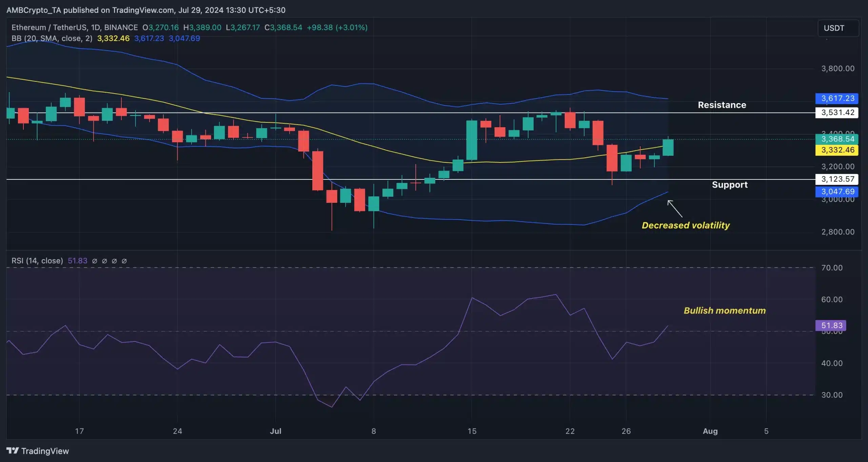The width and height of the screenshot is (868, 462).
Task: Click the Resistance annotation label
Action: pyautogui.click(x=722, y=105)
